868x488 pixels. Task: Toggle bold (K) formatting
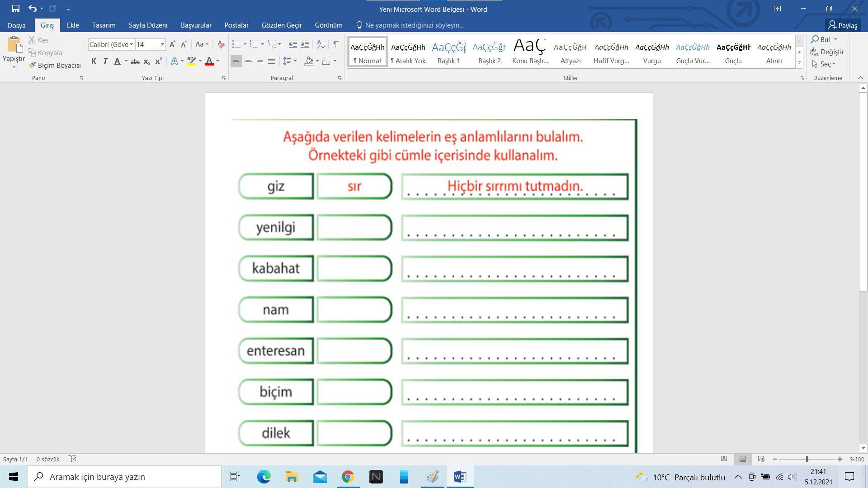pyautogui.click(x=94, y=61)
